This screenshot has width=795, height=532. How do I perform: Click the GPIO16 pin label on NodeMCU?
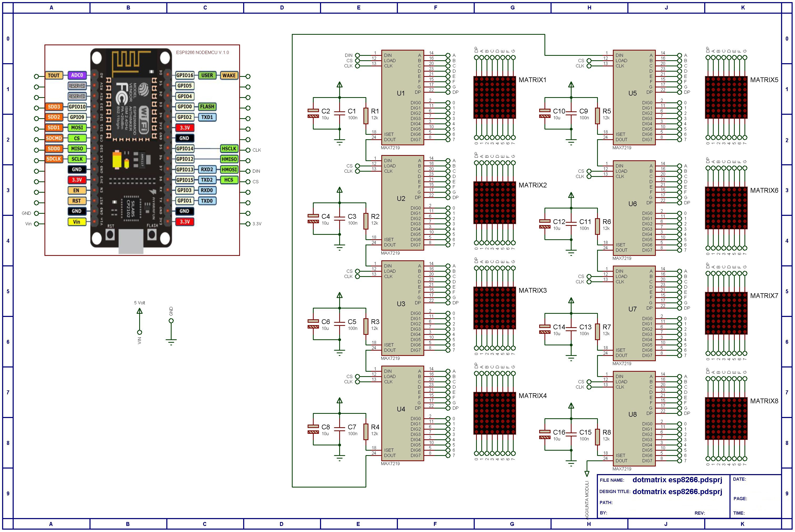pyautogui.click(x=185, y=75)
